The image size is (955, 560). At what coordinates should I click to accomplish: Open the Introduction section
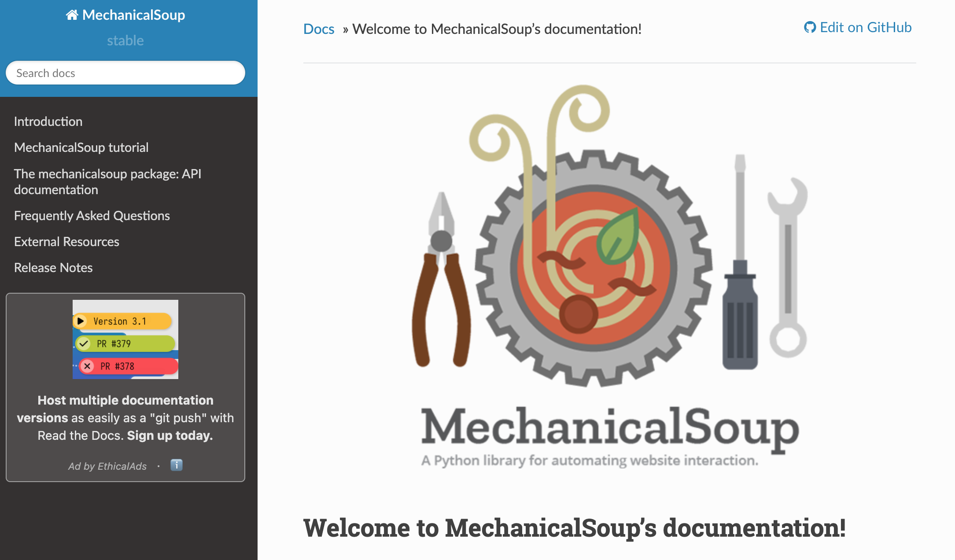[x=48, y=122]
